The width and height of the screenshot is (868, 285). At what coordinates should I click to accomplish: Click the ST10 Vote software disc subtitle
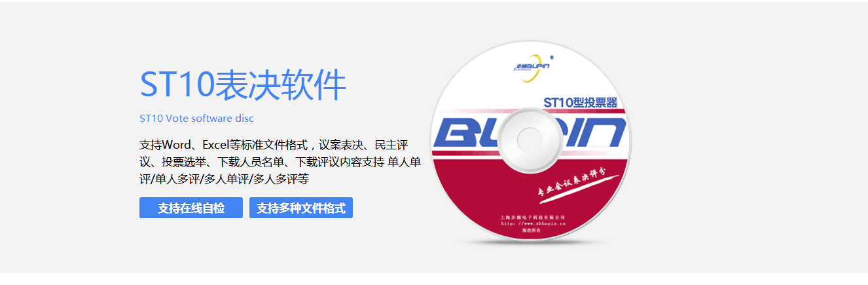coord(196,119)
